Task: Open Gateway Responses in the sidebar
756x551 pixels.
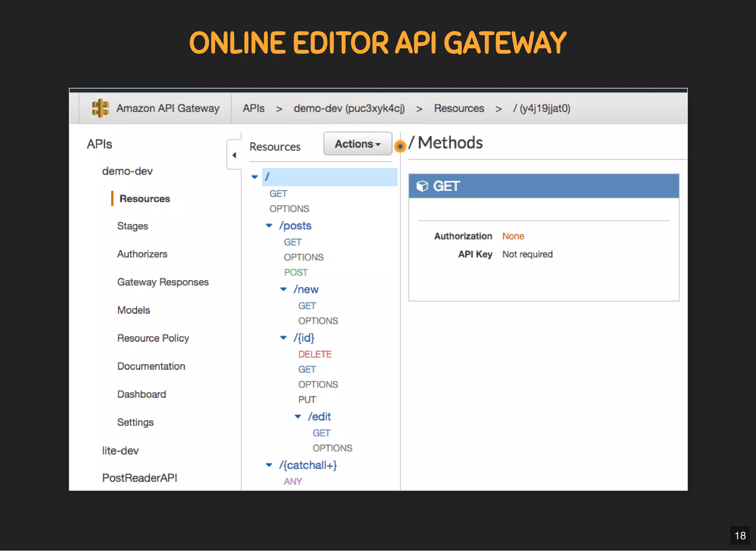Action: click(x=163, y=282)
